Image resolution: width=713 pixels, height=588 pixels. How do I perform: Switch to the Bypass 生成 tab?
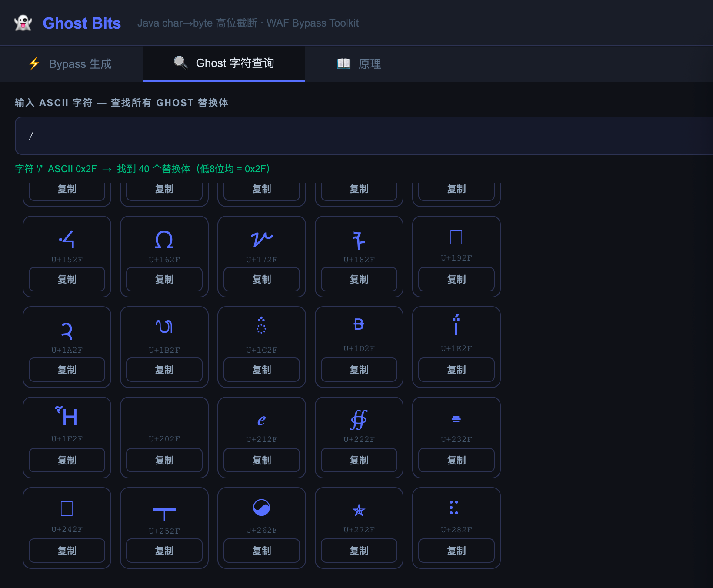(x=71, y=64)
